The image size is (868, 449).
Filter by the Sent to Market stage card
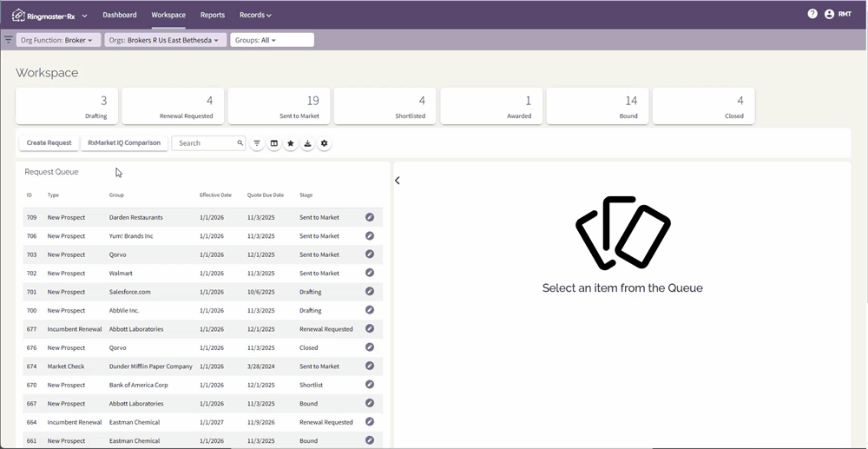tap(279, 106)
